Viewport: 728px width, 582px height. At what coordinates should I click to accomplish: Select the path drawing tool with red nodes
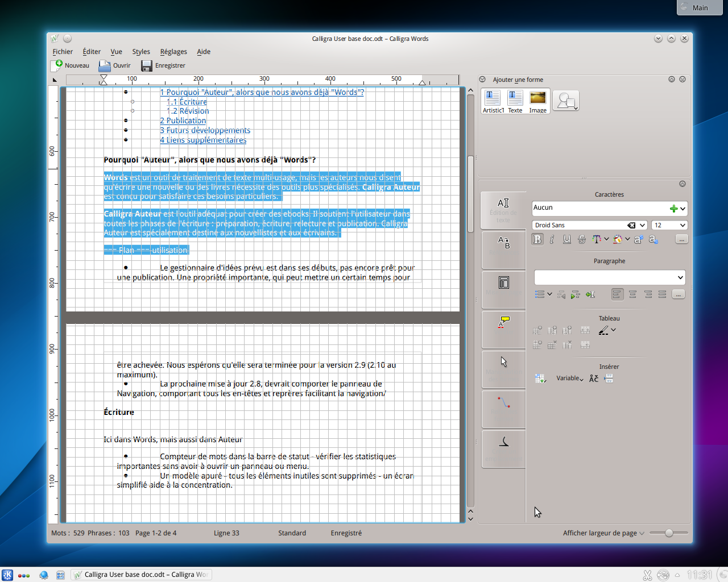click(503, 408)
